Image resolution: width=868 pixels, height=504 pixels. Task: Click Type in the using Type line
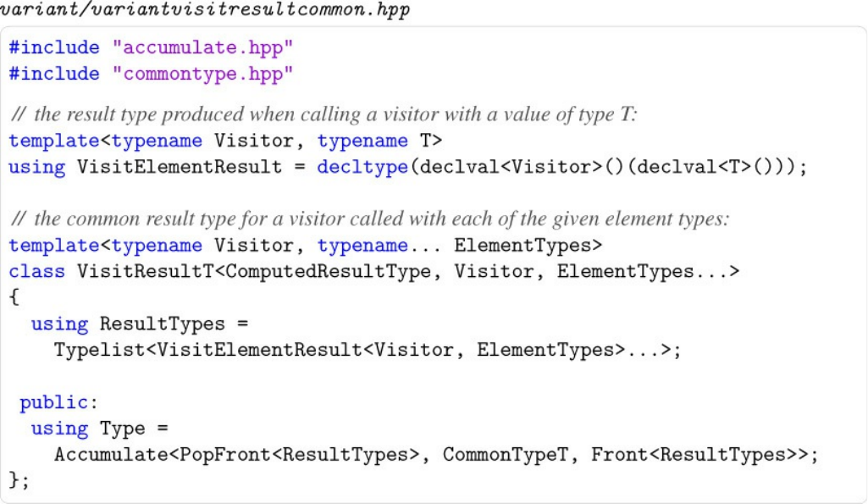coord(122,428)
